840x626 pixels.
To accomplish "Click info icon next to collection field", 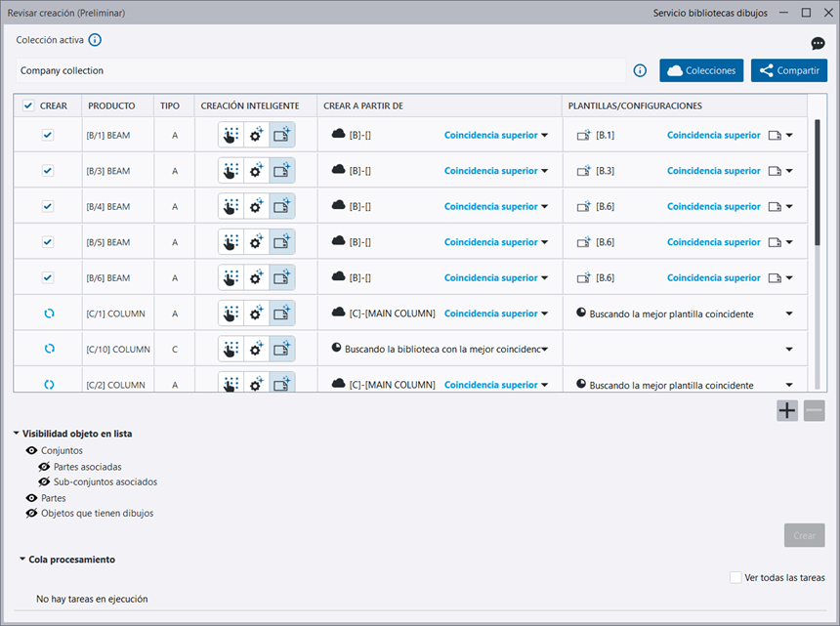I will [640, 70].
